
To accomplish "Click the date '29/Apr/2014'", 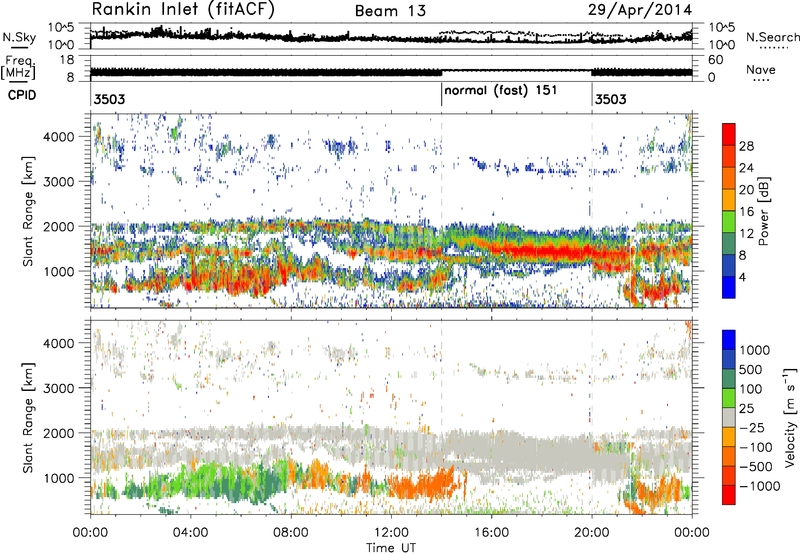I will point(640,10).
